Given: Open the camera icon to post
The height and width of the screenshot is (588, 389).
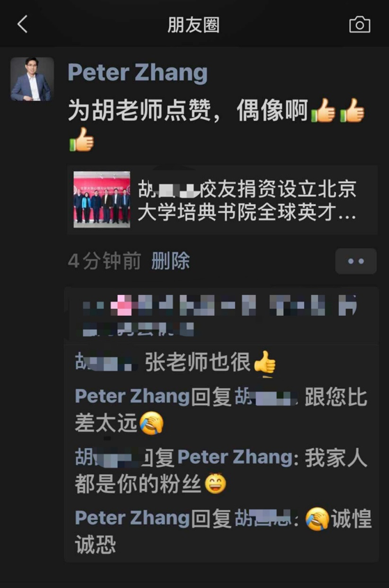Looking at the screenshot, I should [x=360, y=24].
